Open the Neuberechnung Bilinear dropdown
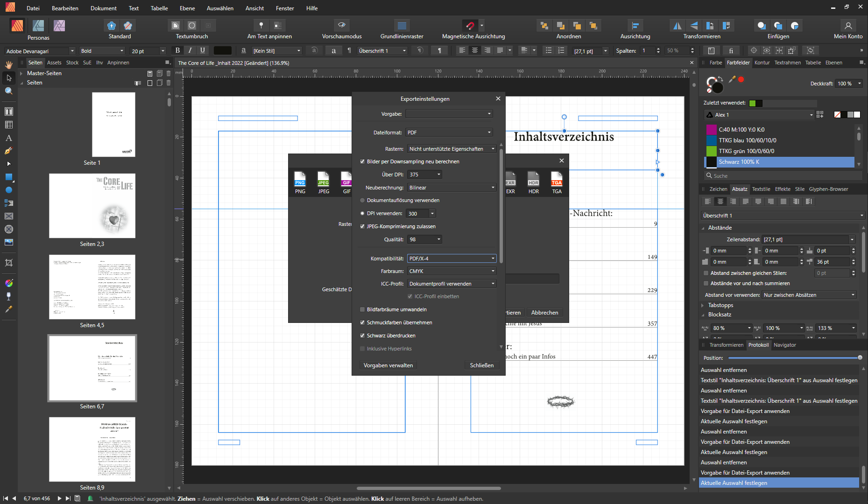 452,188
